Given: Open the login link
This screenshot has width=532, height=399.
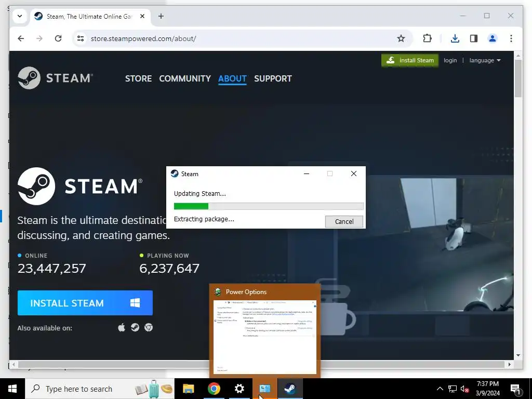Looking at the screenshot, I should (x=450, y=60).
